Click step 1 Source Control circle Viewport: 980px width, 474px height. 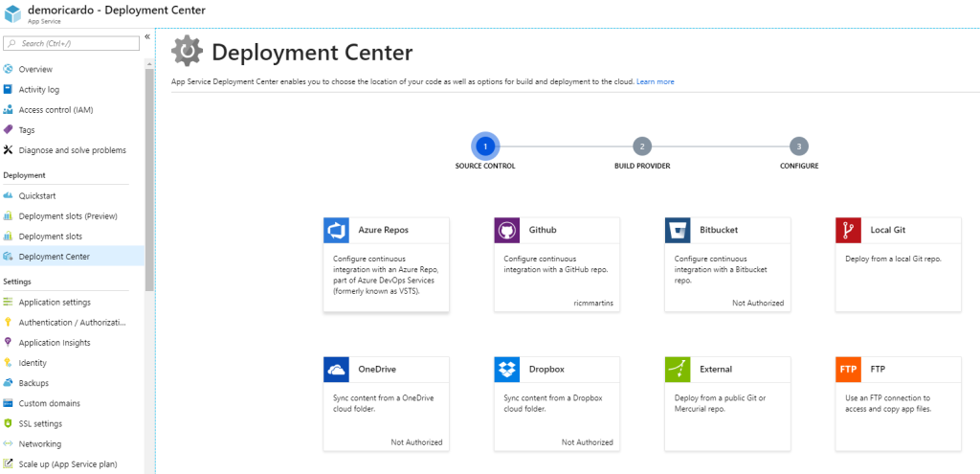point(485,147)
